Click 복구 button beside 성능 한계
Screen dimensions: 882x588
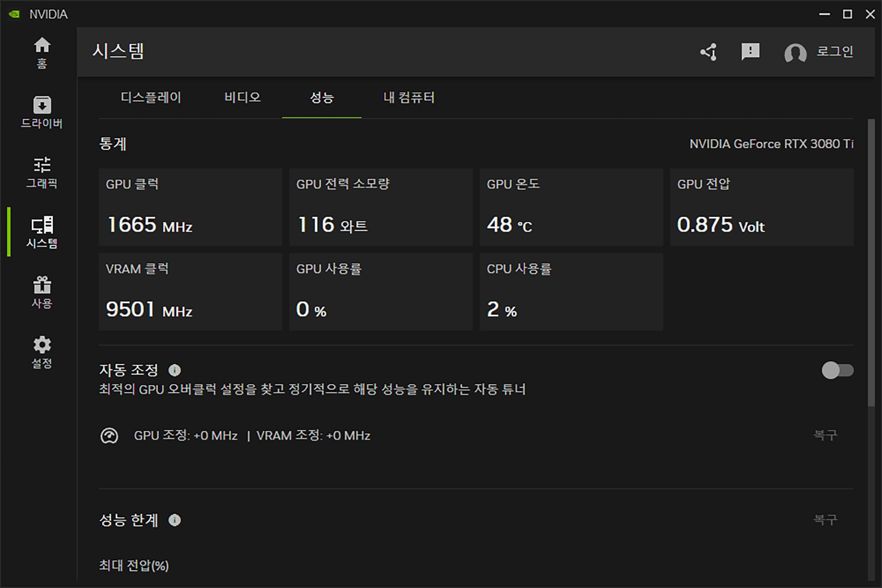[x=825, y=520]
